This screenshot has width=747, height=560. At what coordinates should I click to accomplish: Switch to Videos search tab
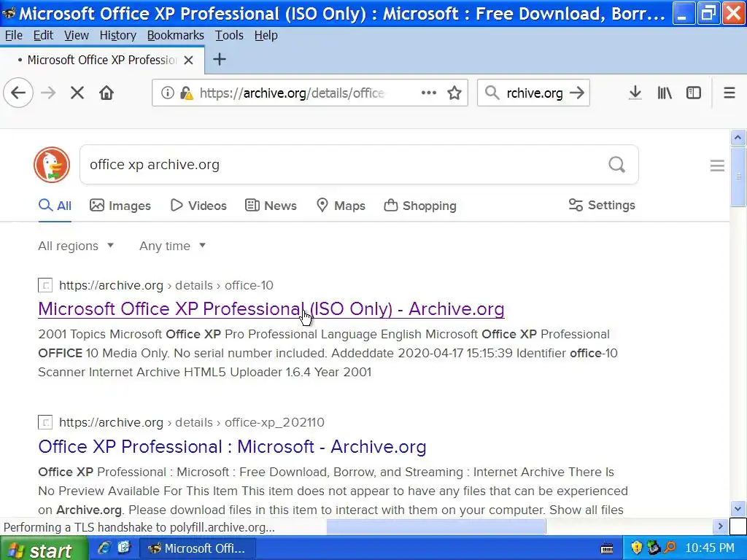198,206
